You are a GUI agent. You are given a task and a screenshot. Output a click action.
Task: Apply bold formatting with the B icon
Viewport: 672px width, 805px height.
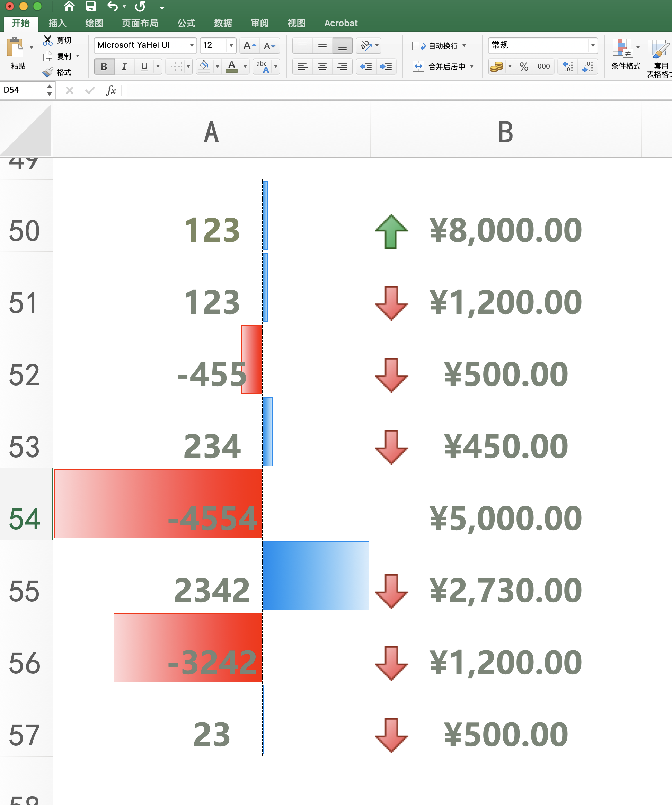[x=104, y=66]
